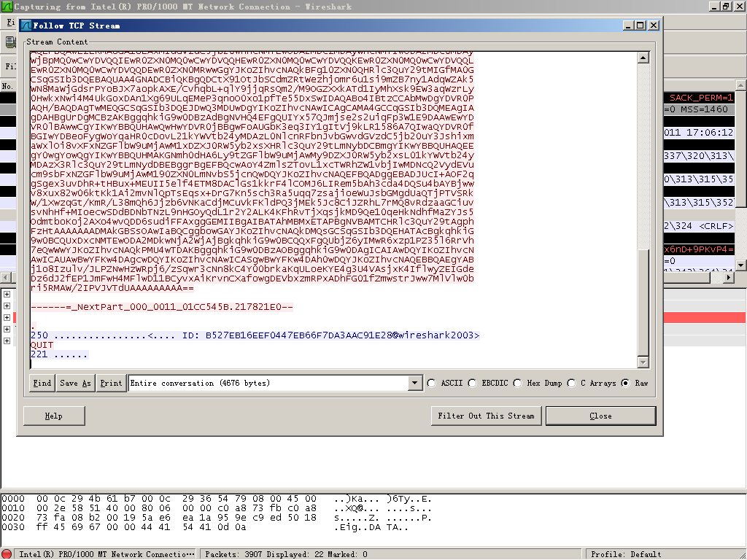Expand the third packet details tree node
The image size is (747, 560).
[x=7, y=318]
